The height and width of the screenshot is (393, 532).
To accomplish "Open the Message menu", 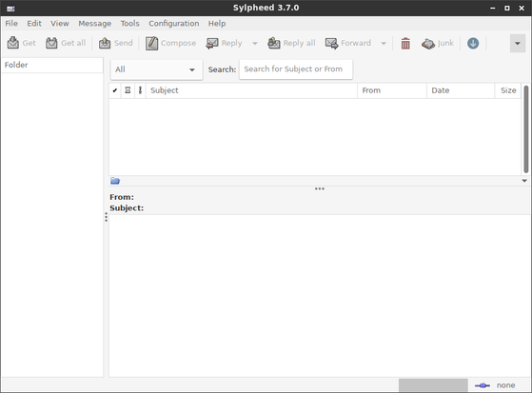I will (94, 24).
